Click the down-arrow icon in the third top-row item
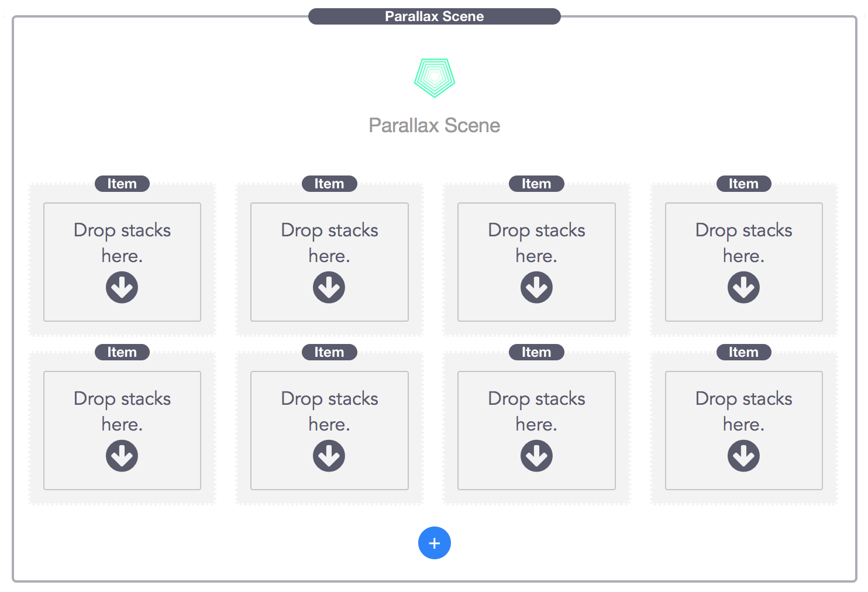The height and width of the screenshot is (592, 868). pyautogui.click(x=536, y=287)
